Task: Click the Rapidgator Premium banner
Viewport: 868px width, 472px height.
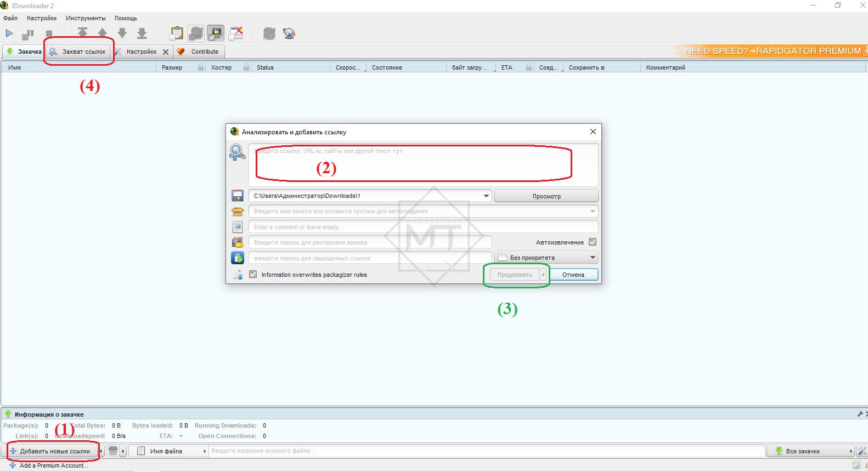Action: click(771, 51)
